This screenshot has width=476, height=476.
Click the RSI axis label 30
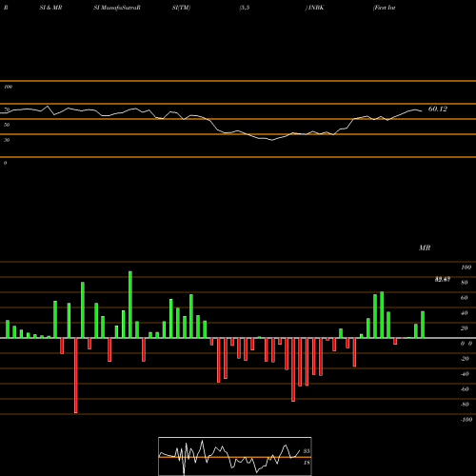(x=7, y=140)
